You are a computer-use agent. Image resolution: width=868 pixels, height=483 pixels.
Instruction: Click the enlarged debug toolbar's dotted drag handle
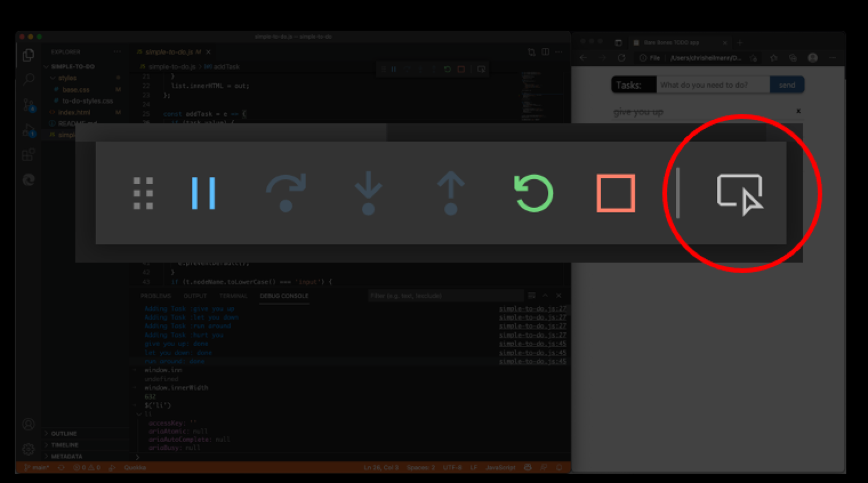pyautogui.click(x=143, y=193)
